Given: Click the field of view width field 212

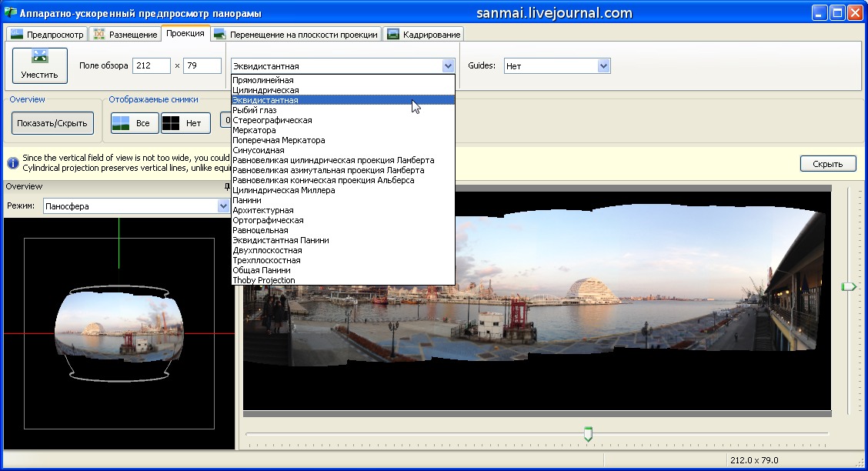Looking at the screenshot, I should [x=151, y=66].
